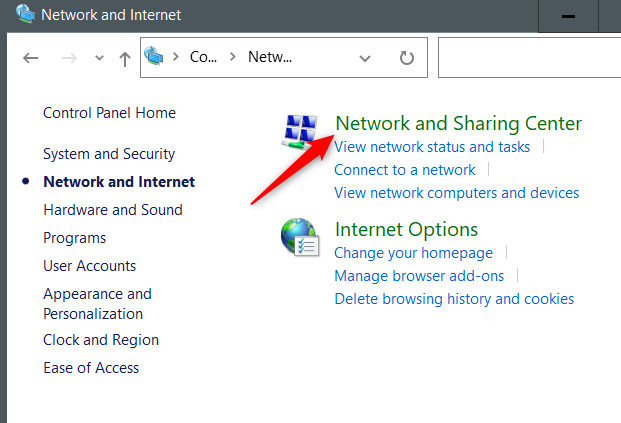621x423 pixels.
Task: Open Control Panel Home
Action: [x=109, y=113]
